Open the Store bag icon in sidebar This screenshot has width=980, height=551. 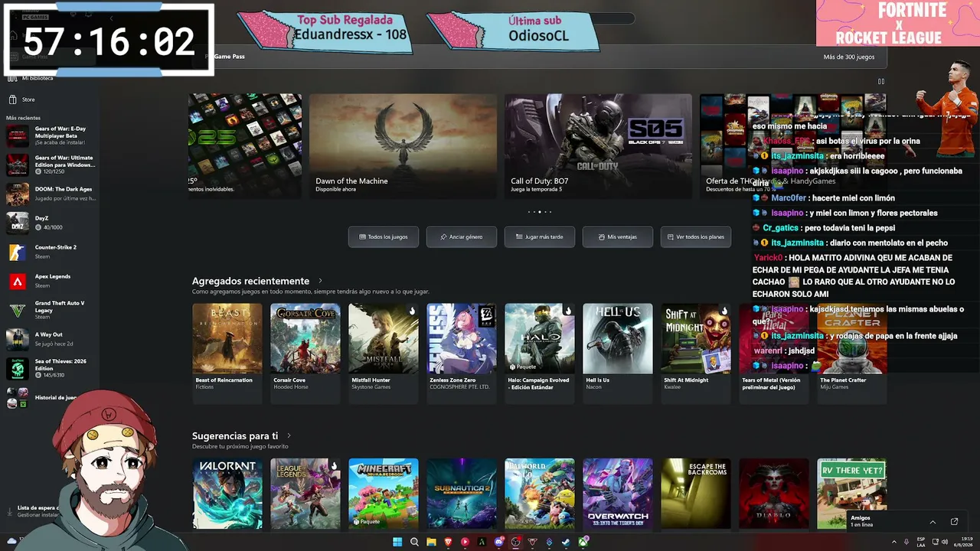click(x=12, y=99)
